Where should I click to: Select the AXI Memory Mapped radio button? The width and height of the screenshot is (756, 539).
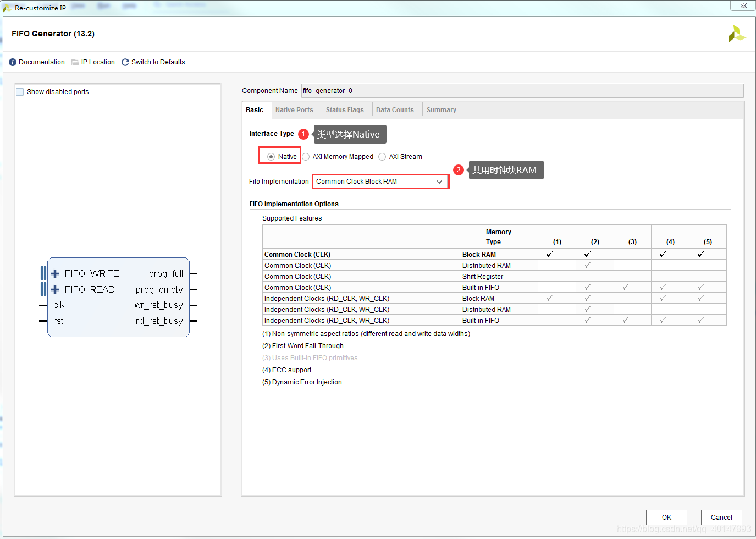pyautogui.click(x=306, y=157)
